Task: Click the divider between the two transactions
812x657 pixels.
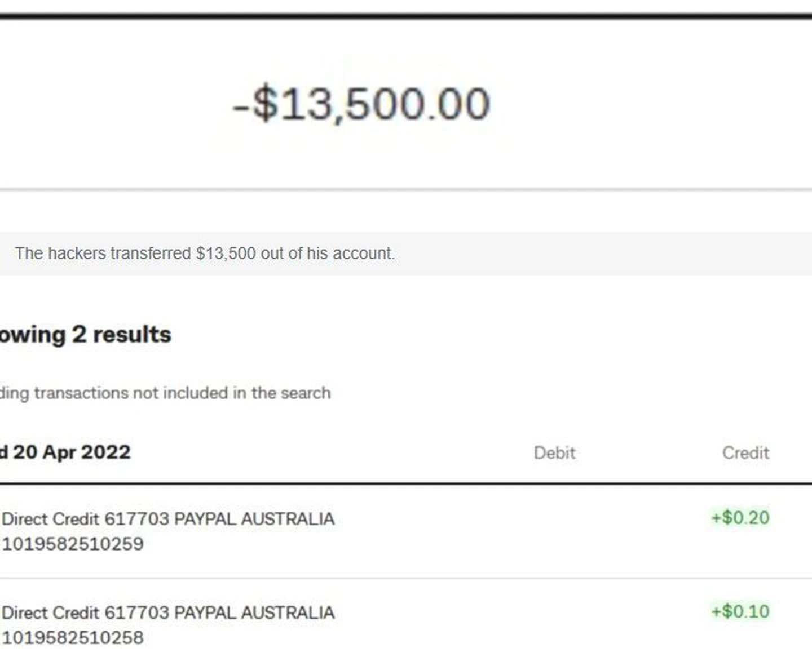Action: tap(406, 578)
